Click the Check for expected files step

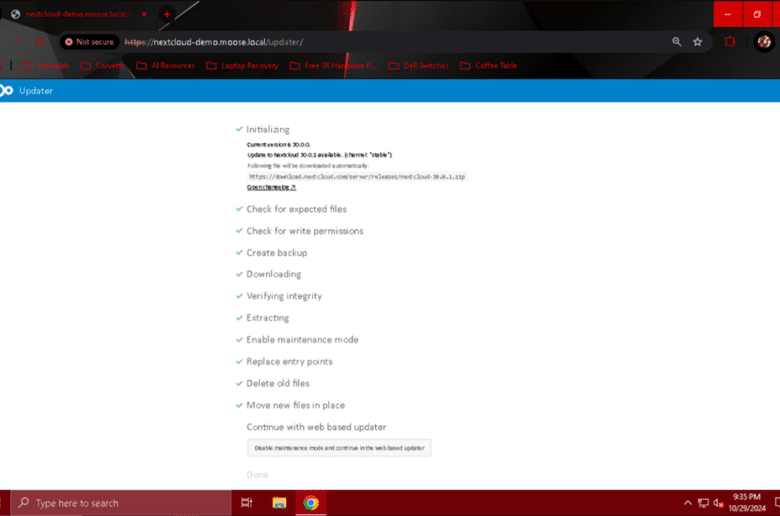(x=296, y=209)
